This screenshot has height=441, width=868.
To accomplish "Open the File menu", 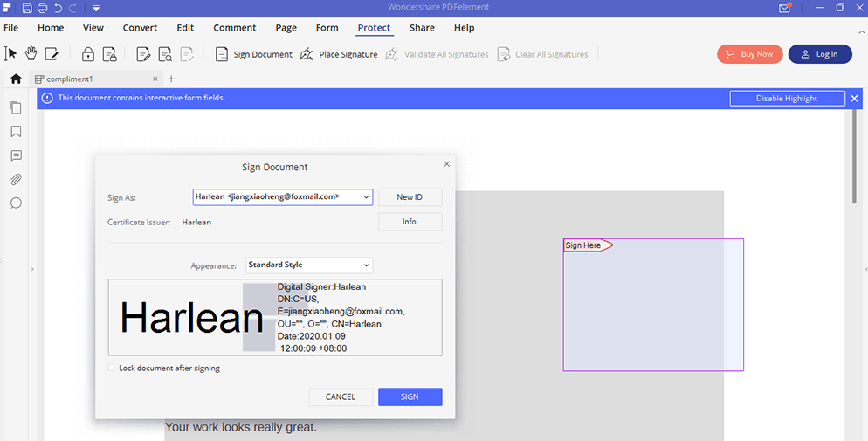I will (11, 28).
